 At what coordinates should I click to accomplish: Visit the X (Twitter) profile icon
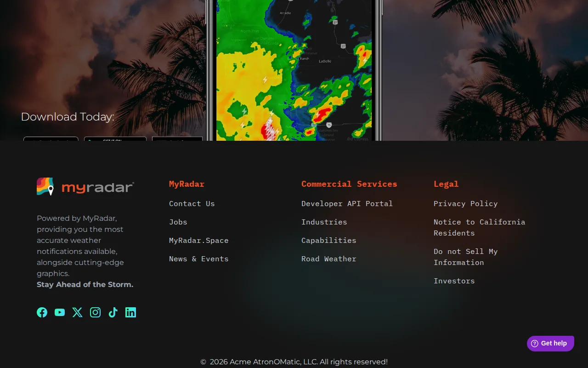coord(77,312)
